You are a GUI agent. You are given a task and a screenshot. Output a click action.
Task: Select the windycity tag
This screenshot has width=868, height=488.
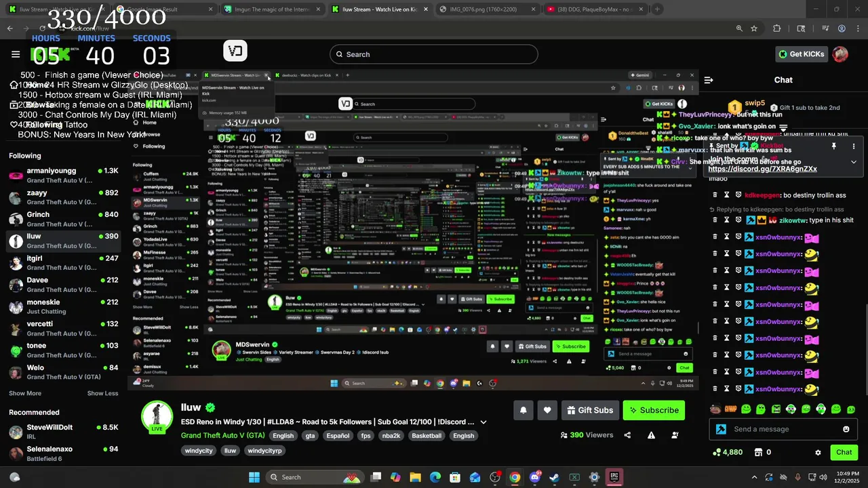[199, 451]
